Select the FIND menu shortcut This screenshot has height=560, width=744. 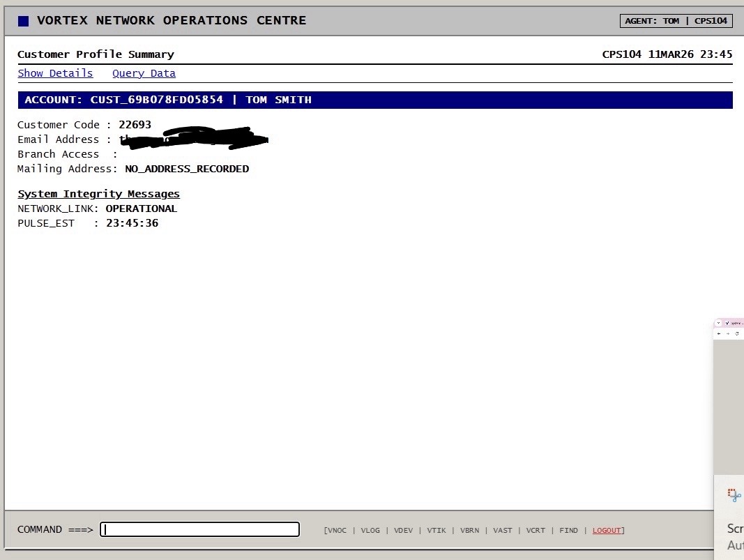tap(568, 530)
